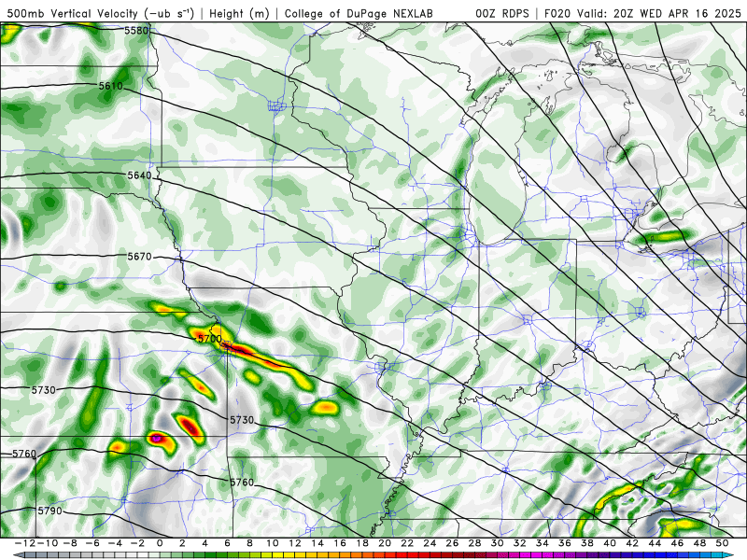Click the 42 value on the color scale
The height and width of the screenshot is (560, 747).
632,543
